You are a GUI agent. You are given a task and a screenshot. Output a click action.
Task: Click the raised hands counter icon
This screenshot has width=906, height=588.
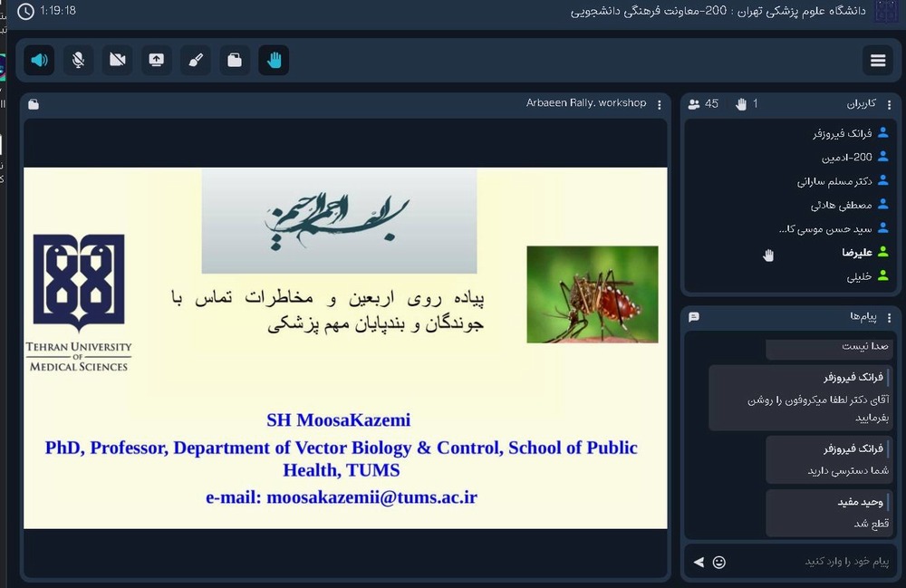coord(741,104)
